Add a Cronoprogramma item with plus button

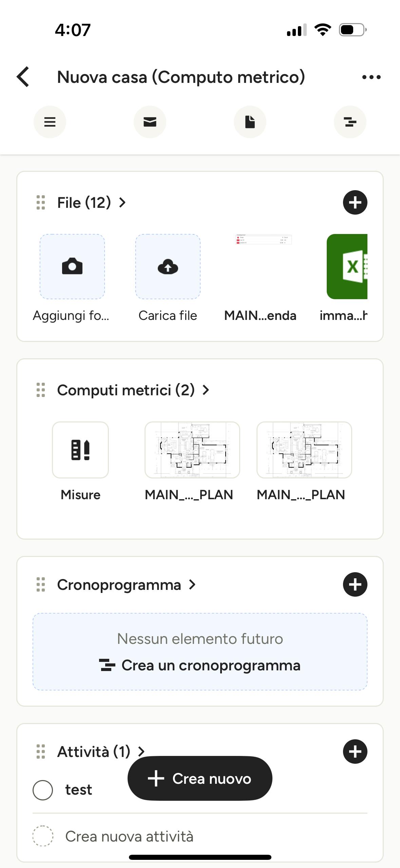coord(355,584)
